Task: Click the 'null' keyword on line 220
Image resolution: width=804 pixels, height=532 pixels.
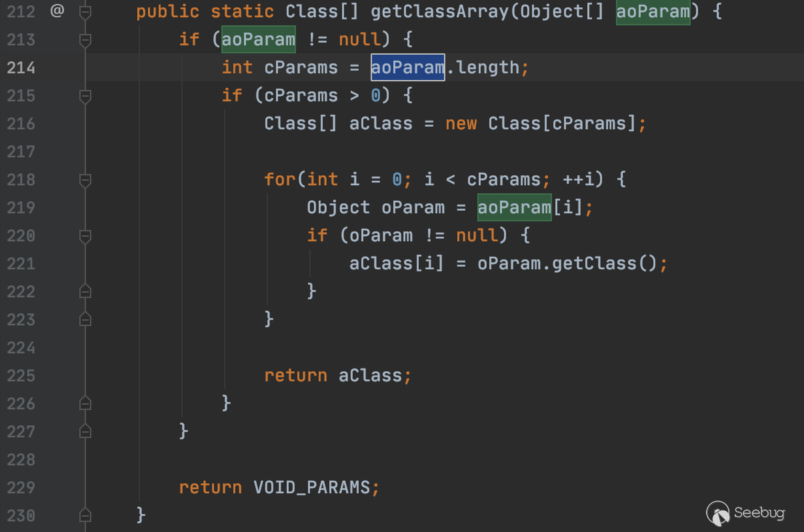Action: [x=477, y=235]
